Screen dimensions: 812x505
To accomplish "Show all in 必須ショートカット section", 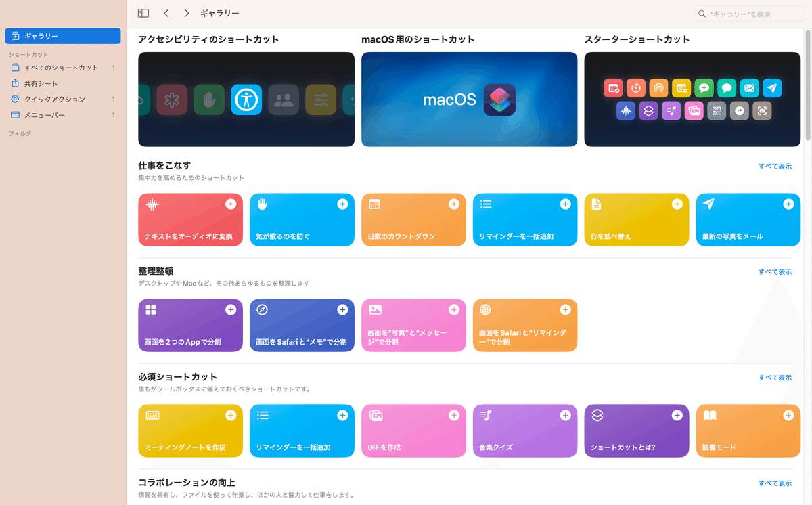I will click(x=775, y=377).
